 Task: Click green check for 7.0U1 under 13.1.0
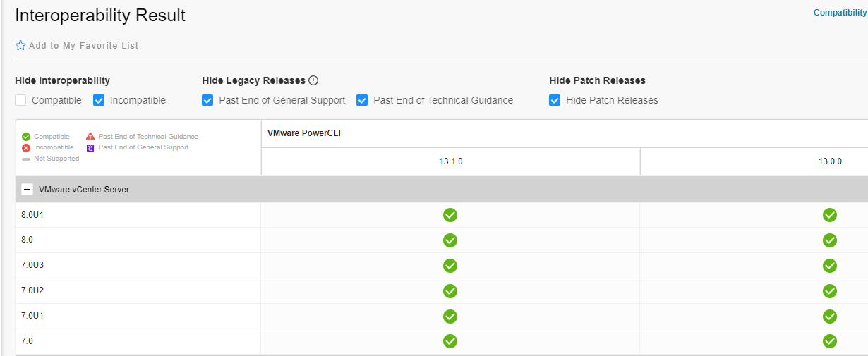pos(450,316)
